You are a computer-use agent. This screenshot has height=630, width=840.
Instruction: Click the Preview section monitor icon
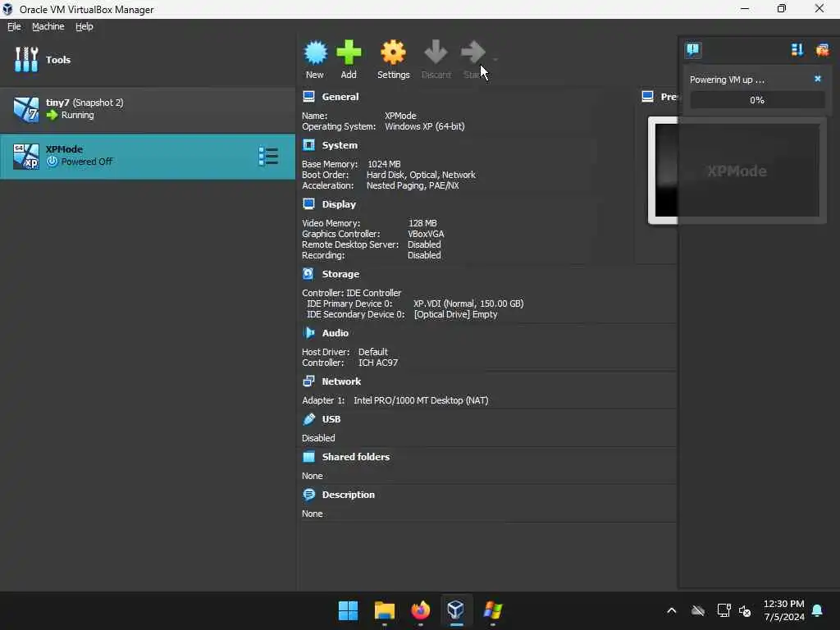(648, 97)
